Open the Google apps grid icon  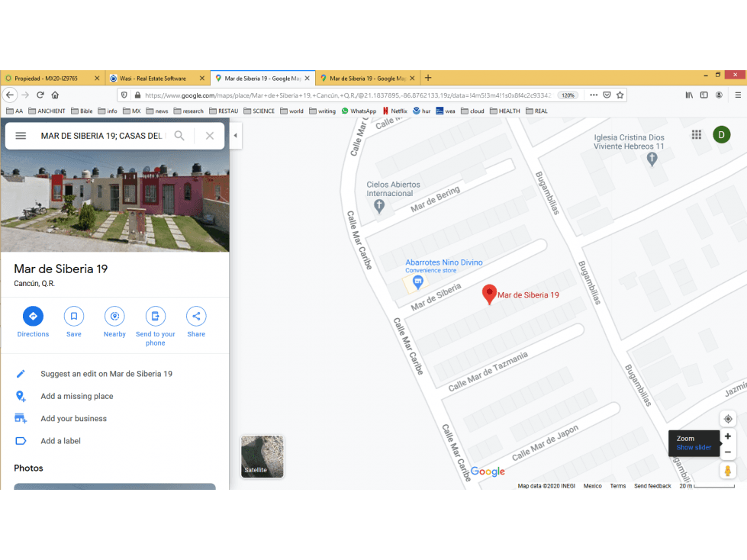pyautogui.click(x=697, y=135)
